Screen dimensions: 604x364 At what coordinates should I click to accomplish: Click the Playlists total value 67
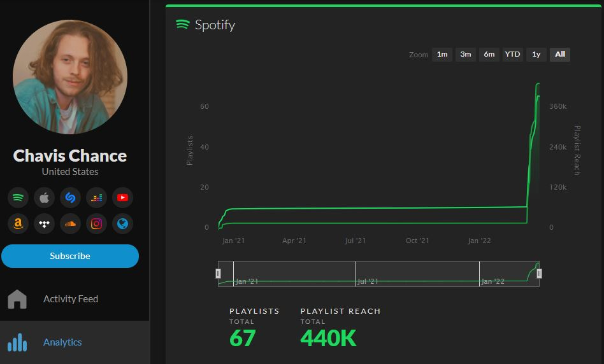click(242, 339)
